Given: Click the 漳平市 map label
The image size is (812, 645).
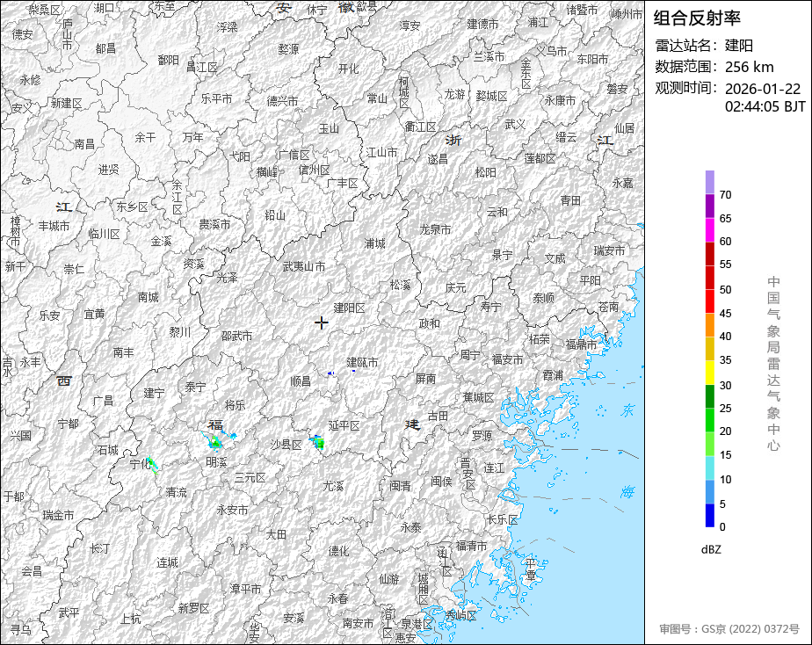Looking at the screenshot, I should coord(245,589).
